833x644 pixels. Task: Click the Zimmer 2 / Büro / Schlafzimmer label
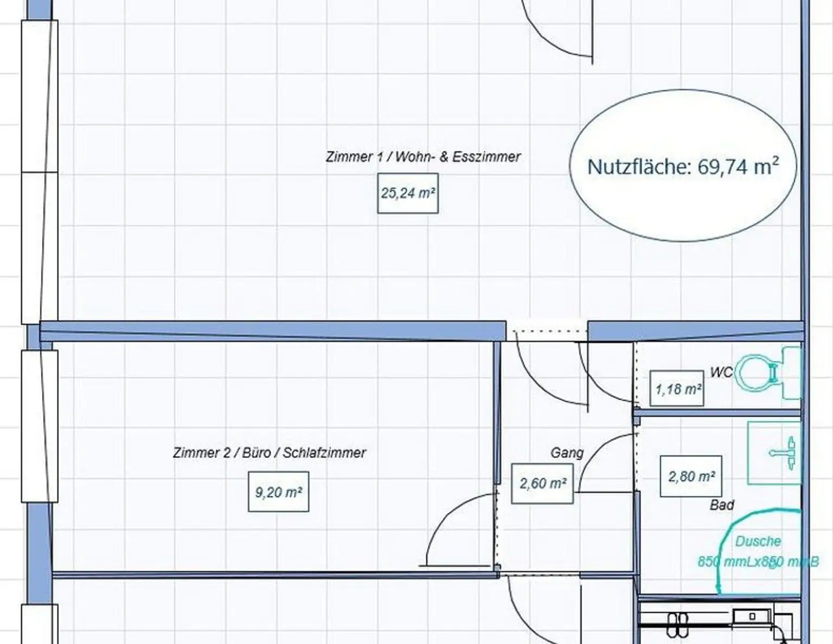pos(269,453)
